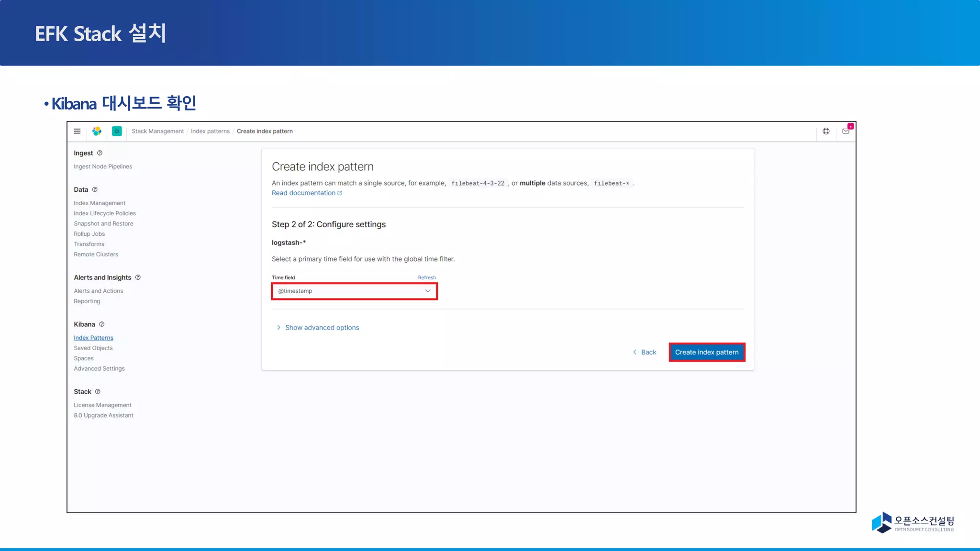Click help icon beside Alerts and Insights
The image size is (980, 551).
[138, 277]
